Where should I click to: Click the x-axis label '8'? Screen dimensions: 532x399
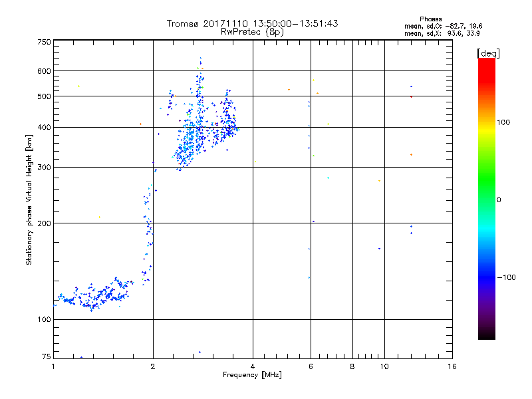tap(352, 366)
